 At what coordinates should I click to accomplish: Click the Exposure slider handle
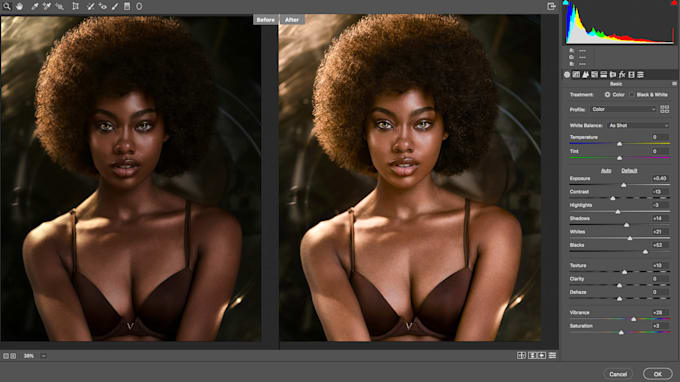point(624,185)
